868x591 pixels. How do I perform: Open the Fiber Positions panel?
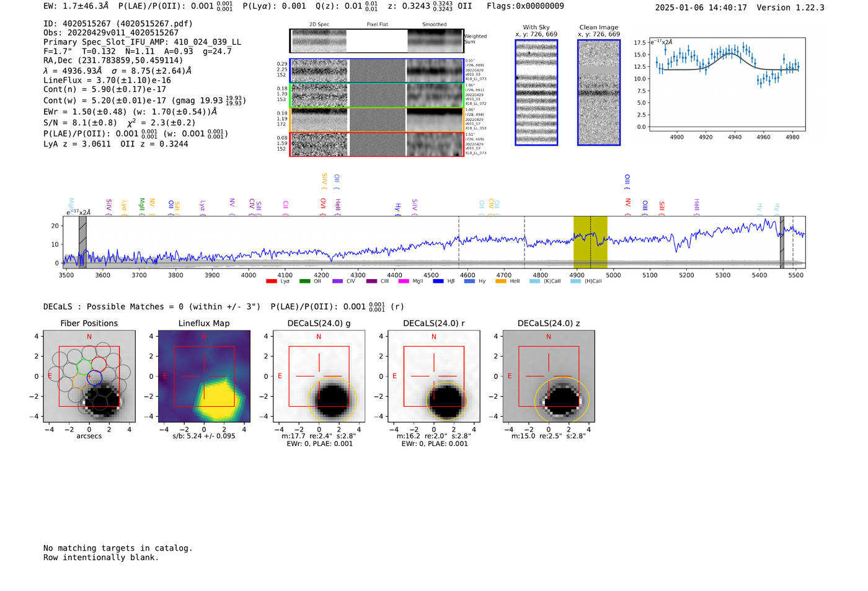[89, 376]
